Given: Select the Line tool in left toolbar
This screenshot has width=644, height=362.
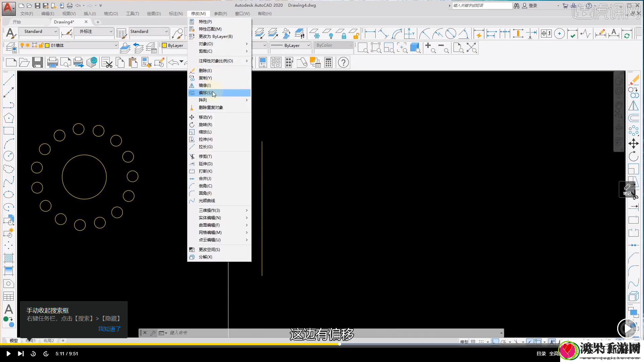Looking at the screenshot, I should pos(9,79).
